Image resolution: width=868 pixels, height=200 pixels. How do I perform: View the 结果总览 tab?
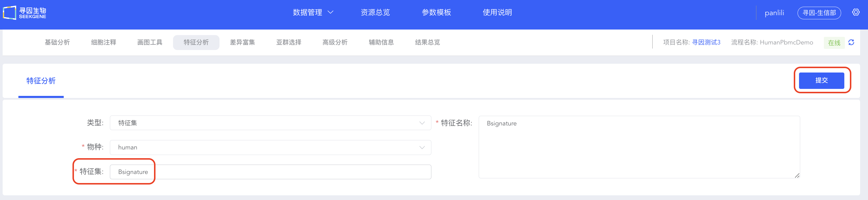[427, 42]
